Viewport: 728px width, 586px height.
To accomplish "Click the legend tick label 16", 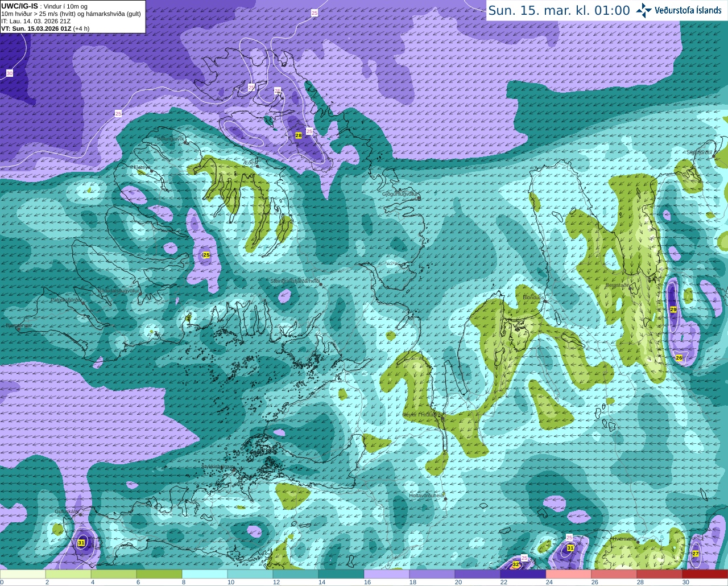I will click(x=367, y=582).
